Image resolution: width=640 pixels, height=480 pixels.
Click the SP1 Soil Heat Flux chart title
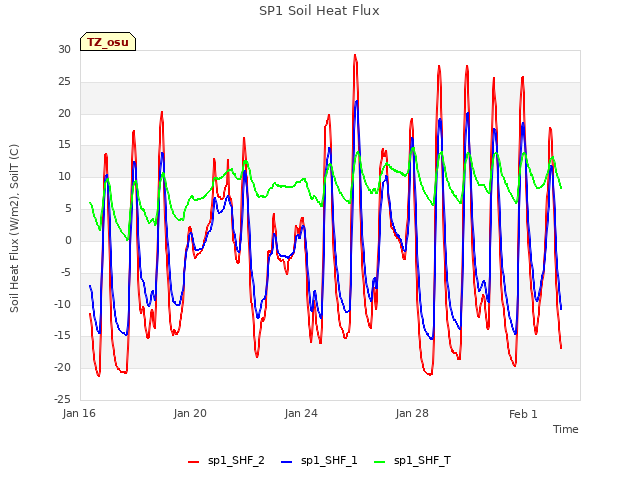tap(319, 11)
